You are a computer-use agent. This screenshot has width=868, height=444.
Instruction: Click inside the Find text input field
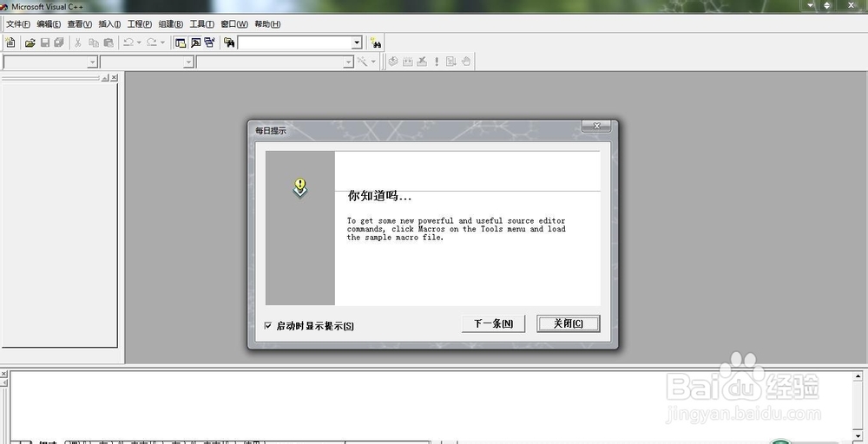294,42
